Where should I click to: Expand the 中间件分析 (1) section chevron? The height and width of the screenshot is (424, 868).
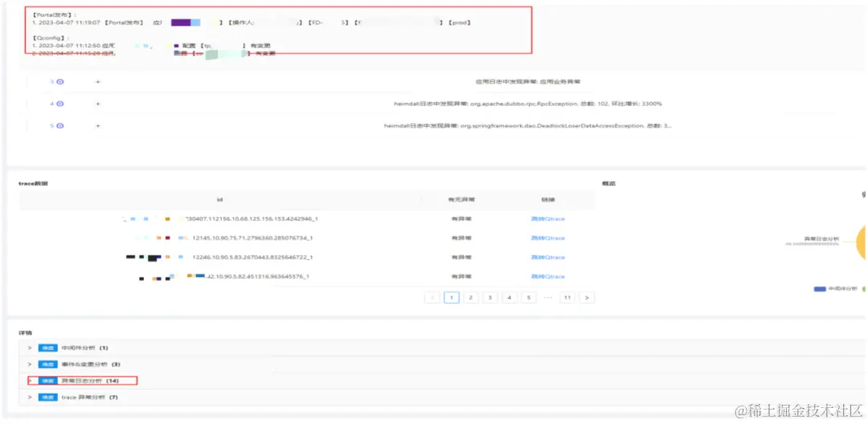pyautogui.click(x=30, y=348)
